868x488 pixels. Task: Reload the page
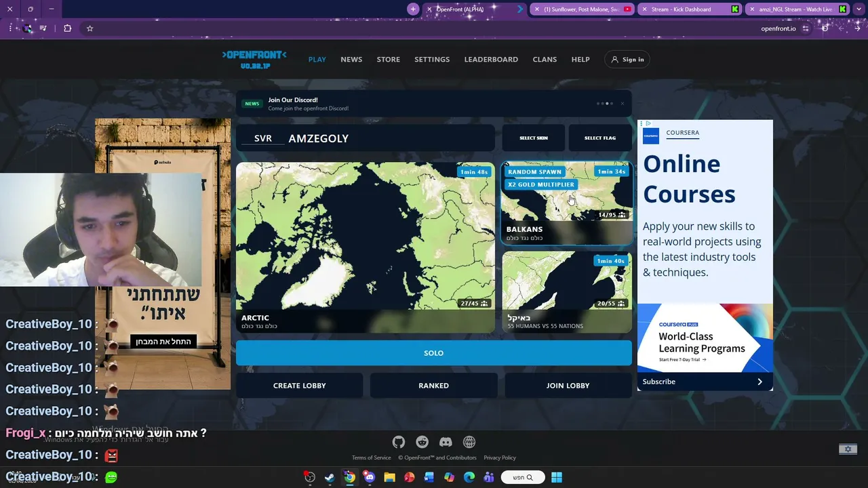[825, 28]
